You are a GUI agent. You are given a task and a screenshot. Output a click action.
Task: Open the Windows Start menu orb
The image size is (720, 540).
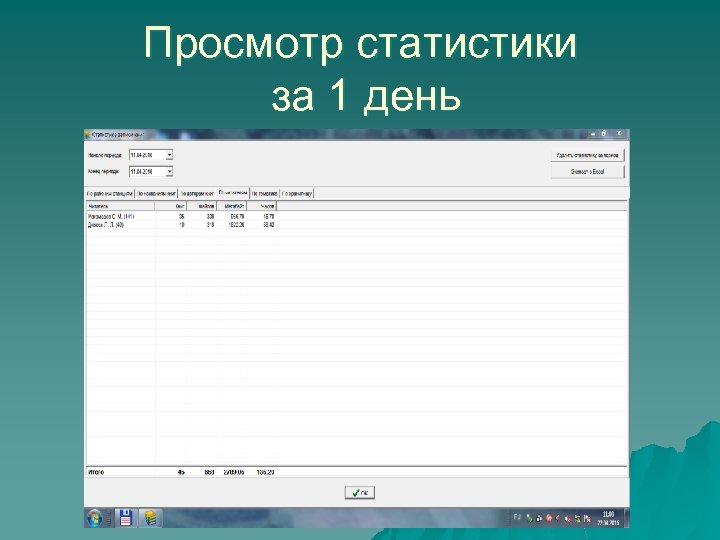(95, 518)
